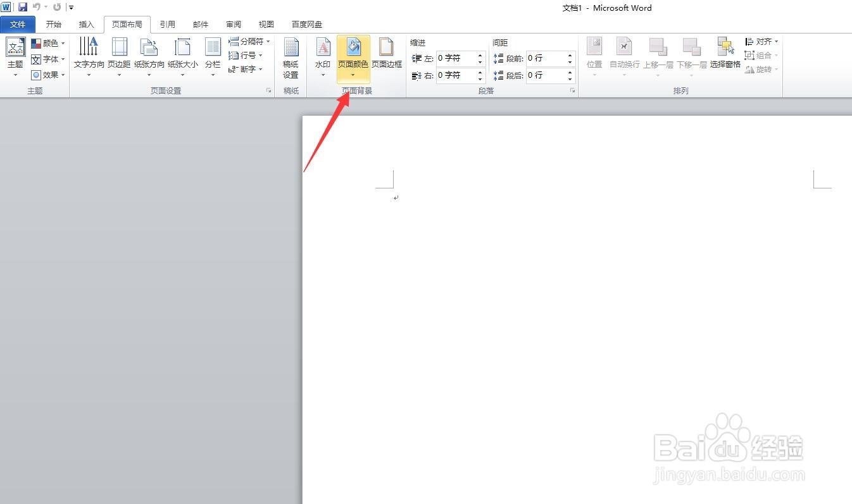Open the Customize Quick Access Toolbar arrow
The image size is (852, 504).
click(71, 8)
